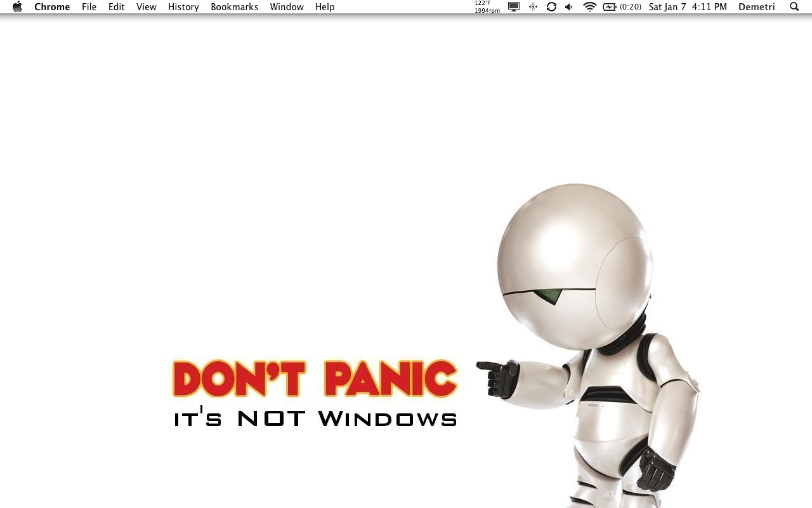Open the Chrome application menu
Screen dimensions: 812x508
[52, 7]
